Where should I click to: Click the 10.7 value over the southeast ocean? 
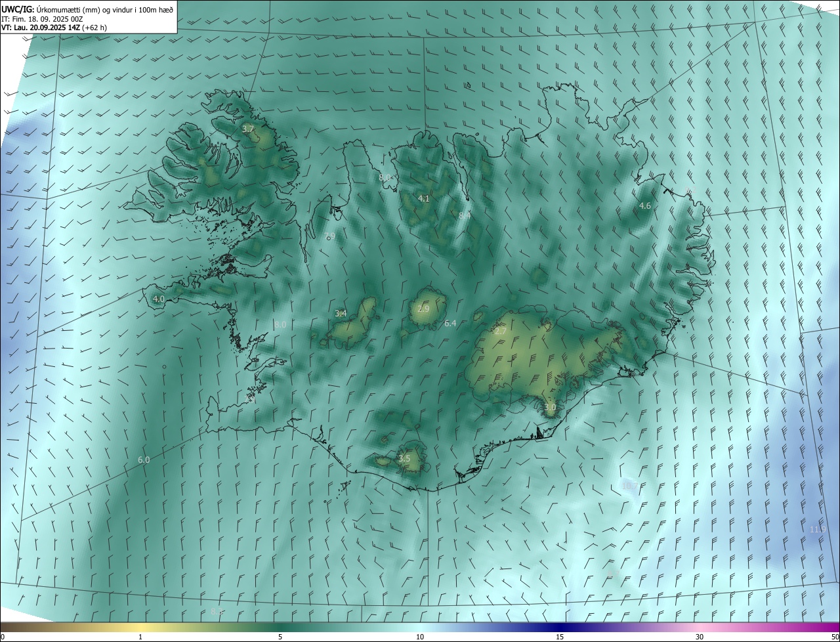(629, 486)
